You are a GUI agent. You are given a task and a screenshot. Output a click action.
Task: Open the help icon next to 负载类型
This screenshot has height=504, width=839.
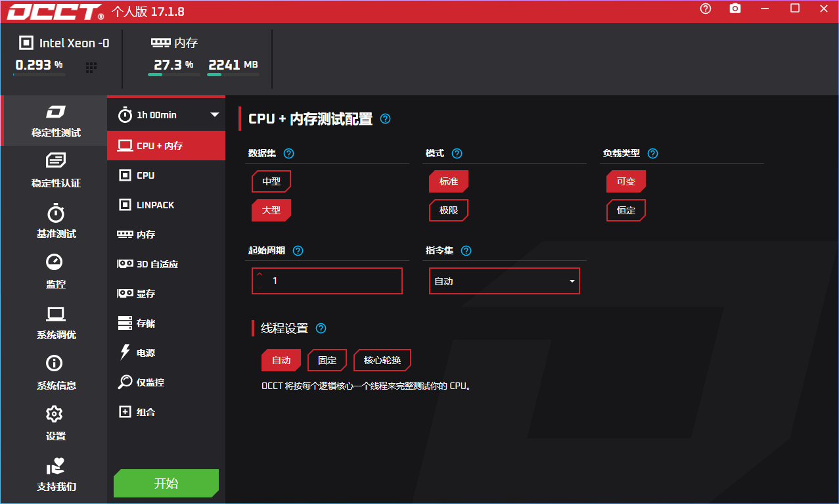[652, 153]
